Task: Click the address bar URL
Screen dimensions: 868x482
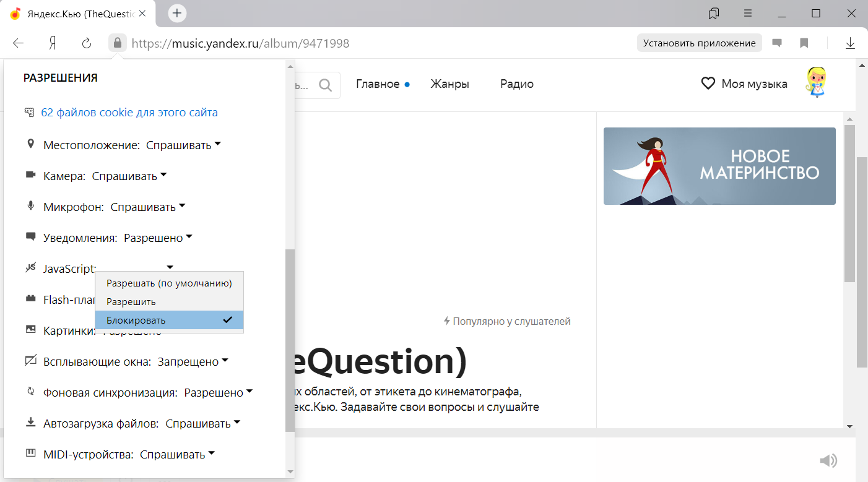Action: tap(241, 43)
